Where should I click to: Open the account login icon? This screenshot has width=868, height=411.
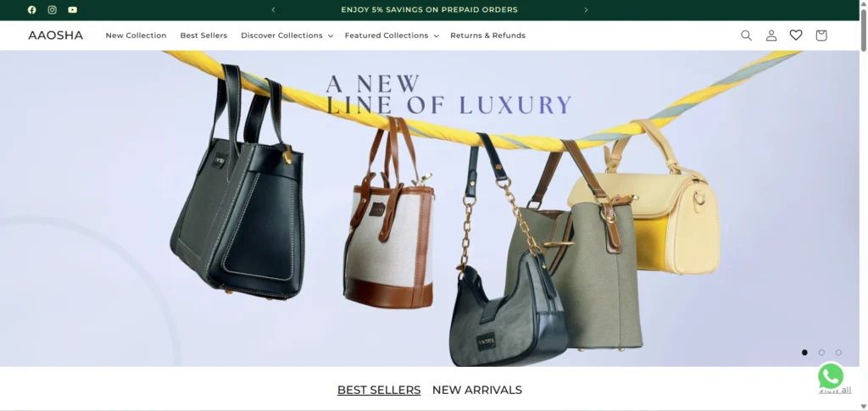pyautogui.click(x=771, y=36)
